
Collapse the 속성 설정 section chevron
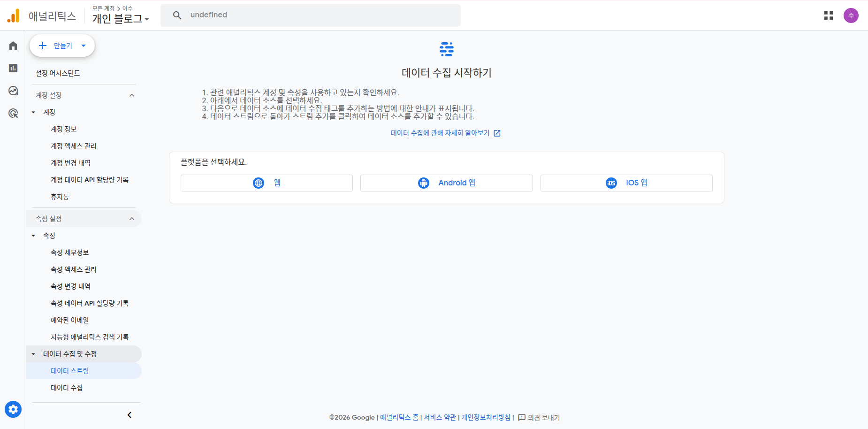(132, 219)
